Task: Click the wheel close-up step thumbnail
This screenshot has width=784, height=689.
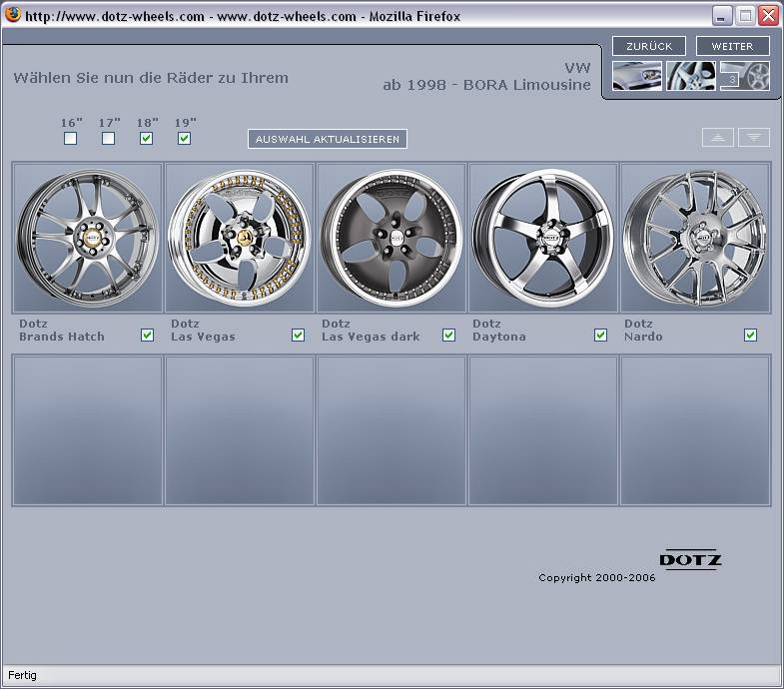Action: [x=690, y=76]
